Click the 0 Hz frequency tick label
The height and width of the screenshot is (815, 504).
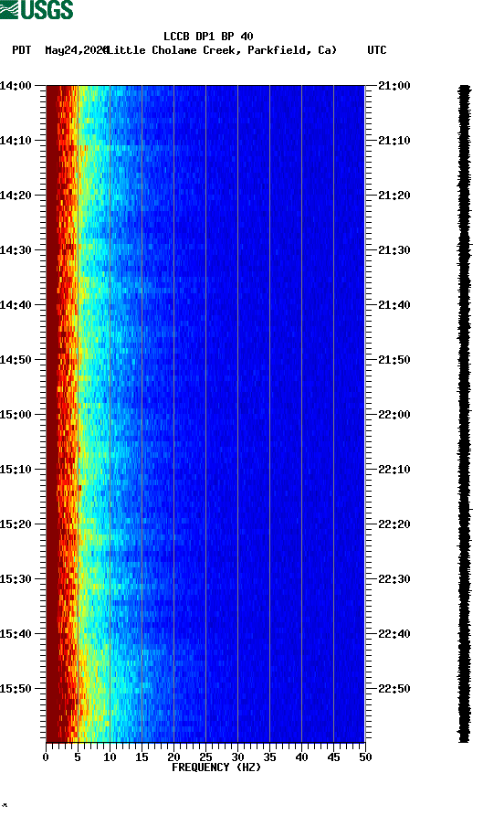coord(46,757)
